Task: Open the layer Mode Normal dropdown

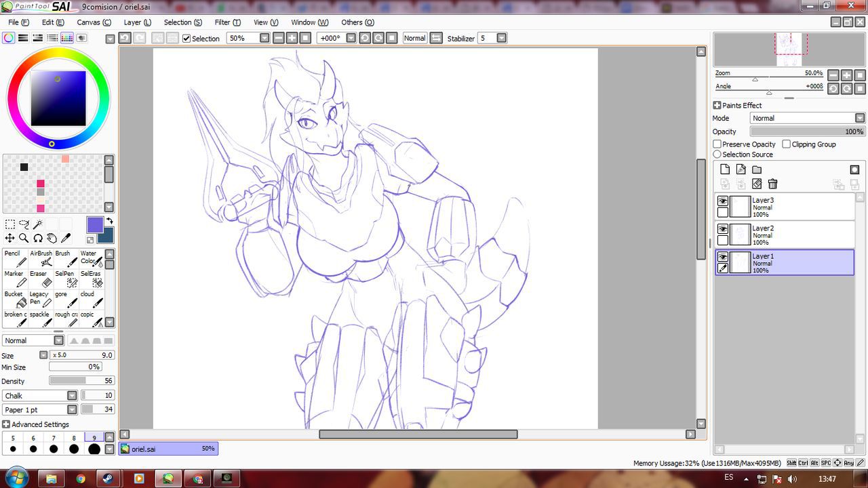Action: pyautogui.click(x=807, y=118)
